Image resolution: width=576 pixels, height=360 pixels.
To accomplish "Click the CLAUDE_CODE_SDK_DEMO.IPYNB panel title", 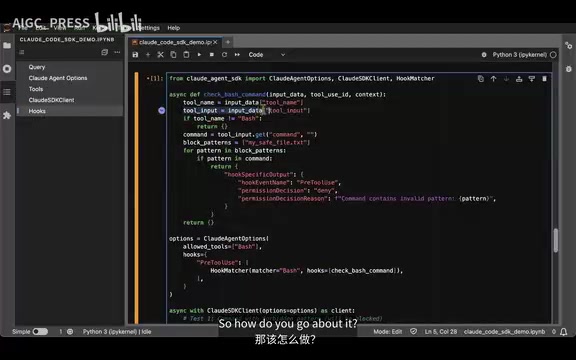I will click(67, 39).
